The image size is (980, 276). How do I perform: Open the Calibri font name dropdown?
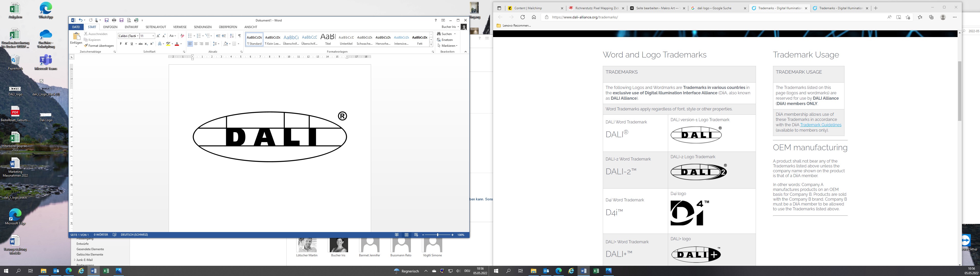137,36
